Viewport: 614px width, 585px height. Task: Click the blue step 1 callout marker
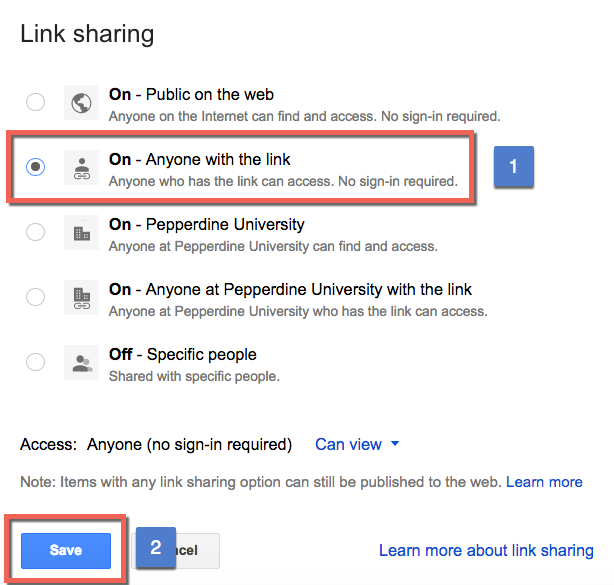tap(513, 167)
